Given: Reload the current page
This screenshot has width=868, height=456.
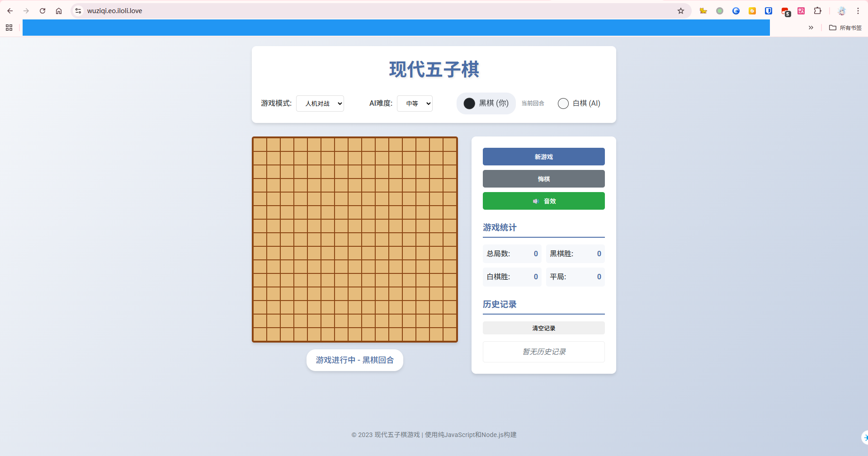Looking at the screenshot, I should (x=42, y=11).
